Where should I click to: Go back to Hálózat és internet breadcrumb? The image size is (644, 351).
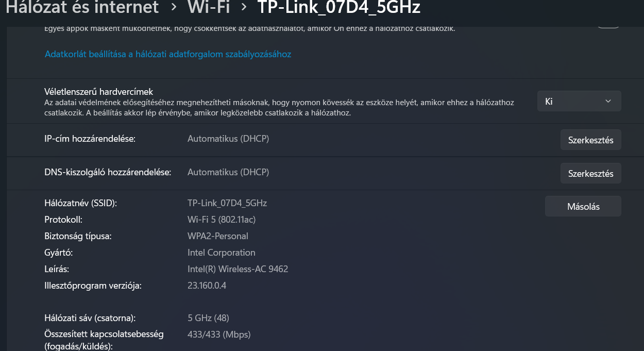click(82, 7)
